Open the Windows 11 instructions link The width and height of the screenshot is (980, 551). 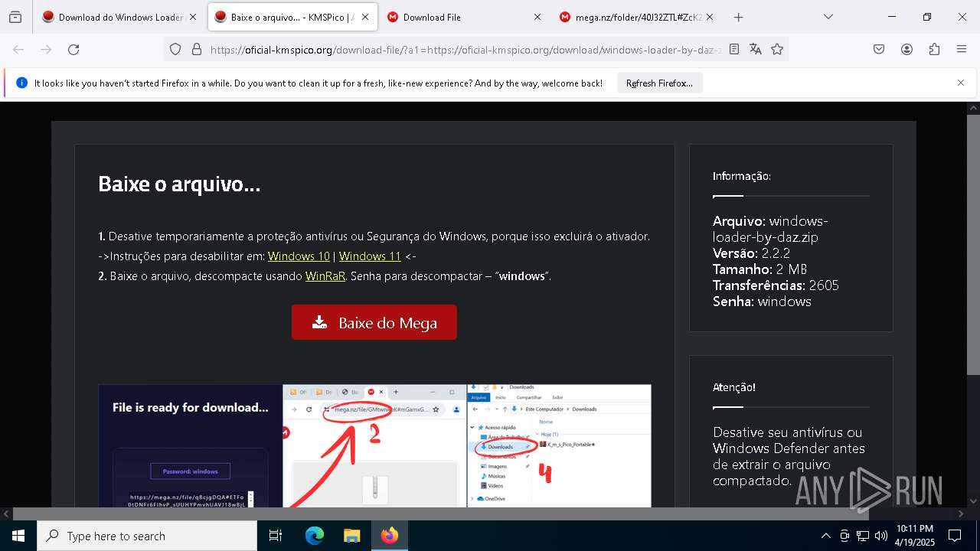370,256
